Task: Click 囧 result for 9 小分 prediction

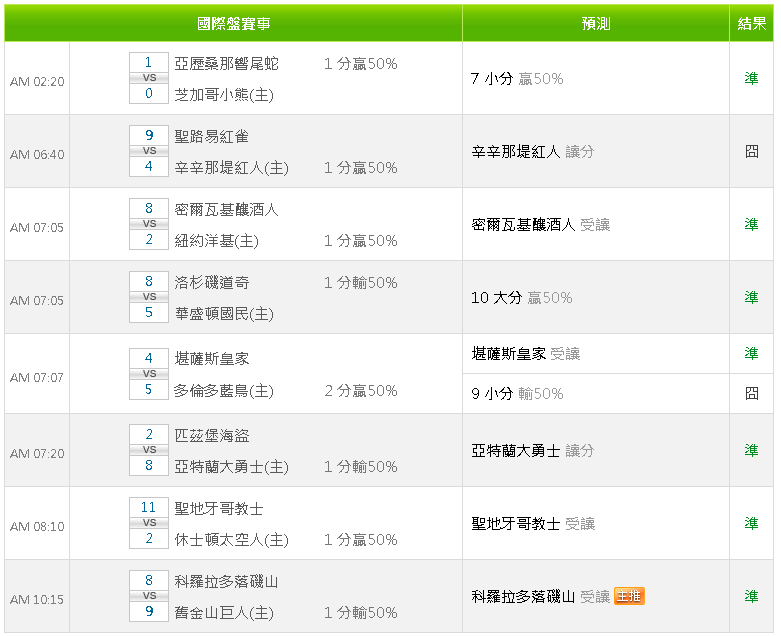Action: 752,393
